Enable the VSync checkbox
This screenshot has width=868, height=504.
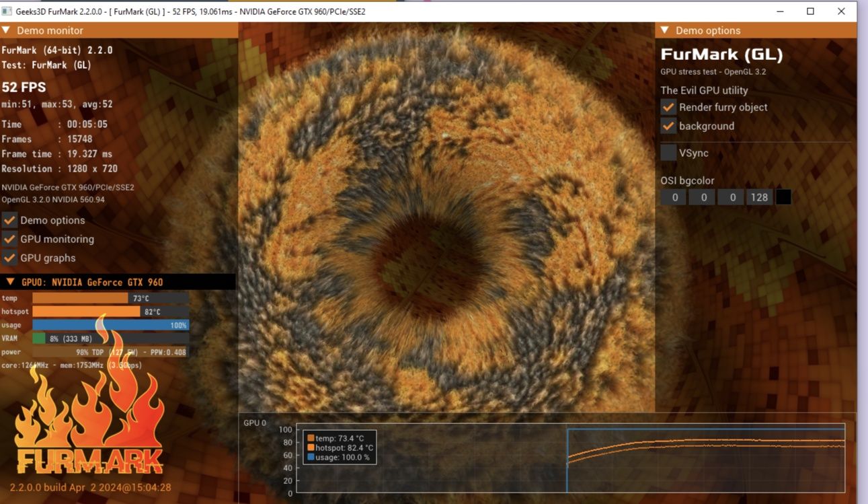[x=668, y=153]
